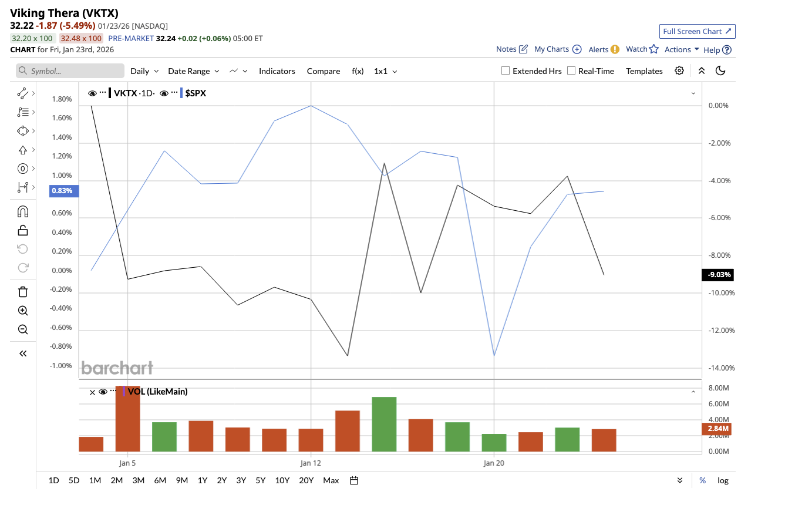
Task: Open chart settings gear
Action: click(x=679, y=70)
